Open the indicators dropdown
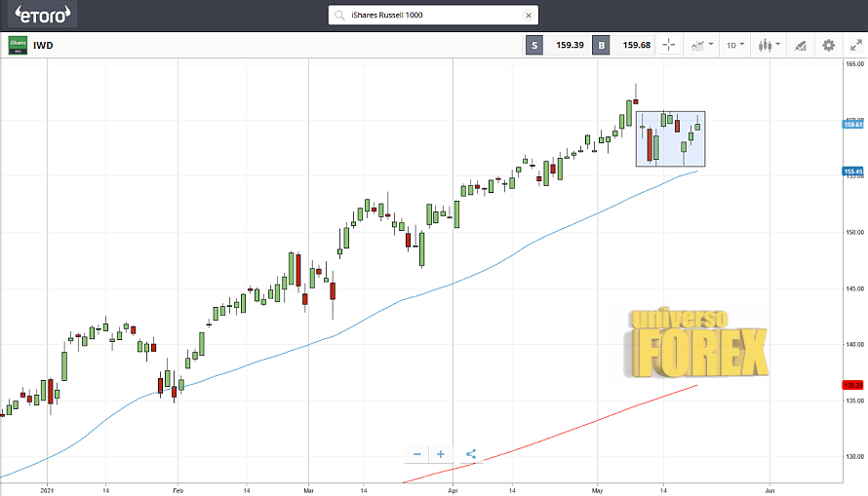 tap(702, 45)
